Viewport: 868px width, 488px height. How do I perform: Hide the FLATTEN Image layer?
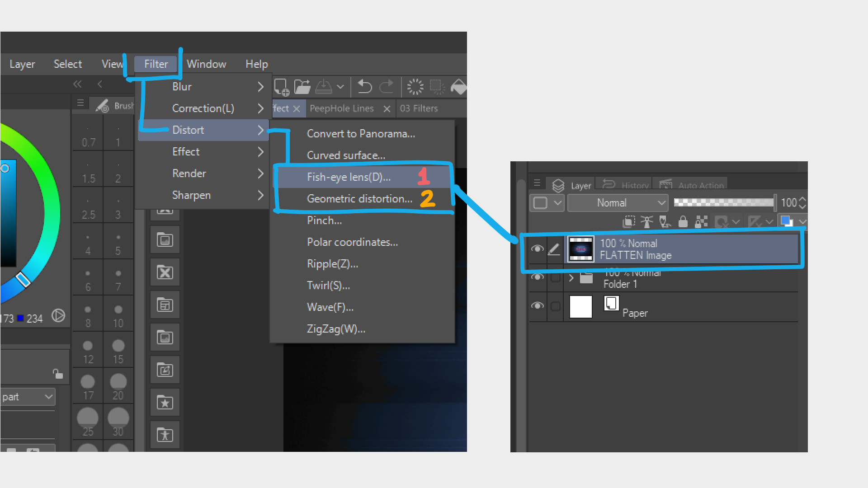pos(538,249)
